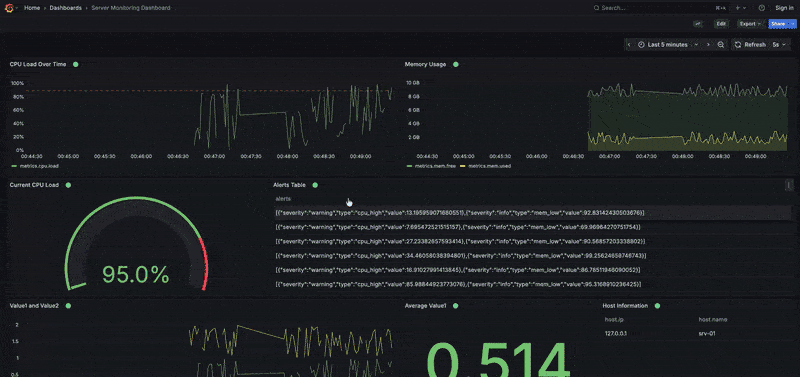Click the refresh circular arrows icon

point(738,44)
